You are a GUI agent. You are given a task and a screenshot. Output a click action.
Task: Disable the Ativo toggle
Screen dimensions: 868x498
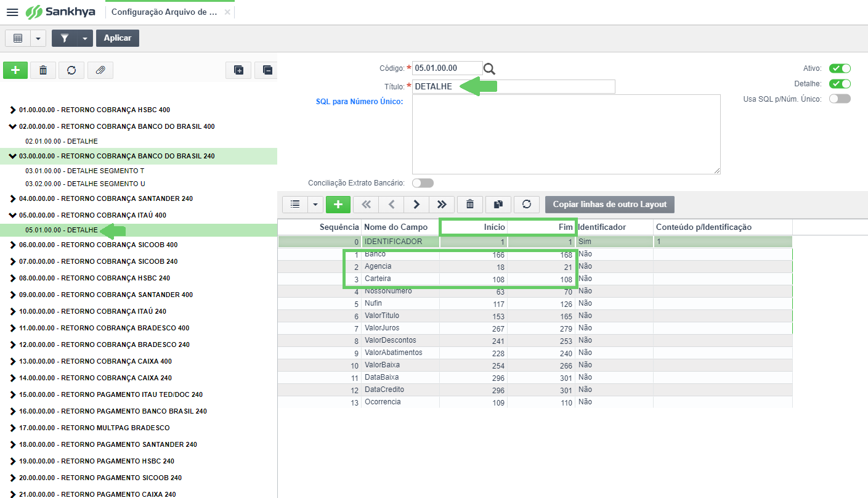coord(840,68)
